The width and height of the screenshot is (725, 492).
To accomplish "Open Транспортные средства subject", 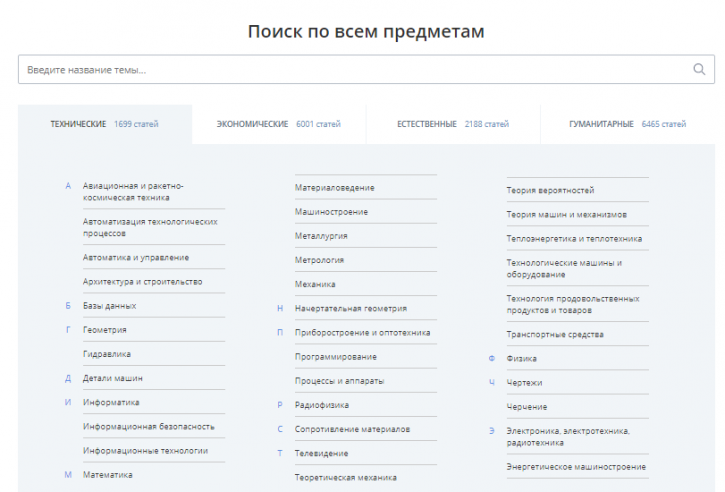I will tap(555, 334).
